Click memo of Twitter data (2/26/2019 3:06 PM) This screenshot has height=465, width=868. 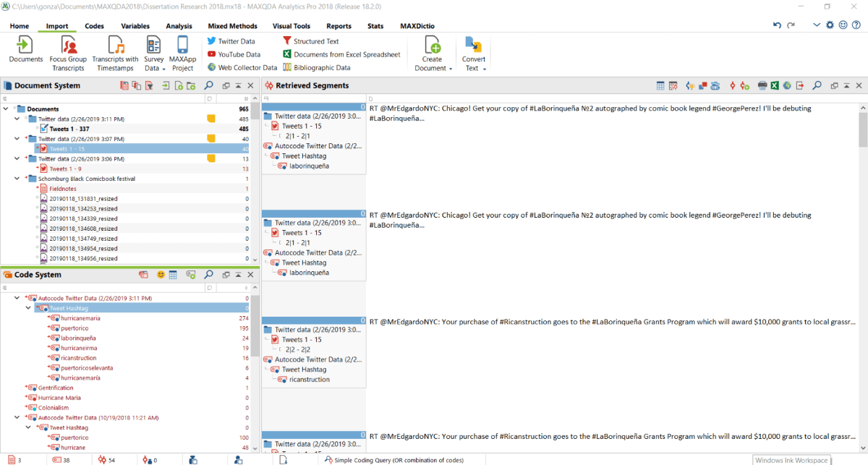211,158
